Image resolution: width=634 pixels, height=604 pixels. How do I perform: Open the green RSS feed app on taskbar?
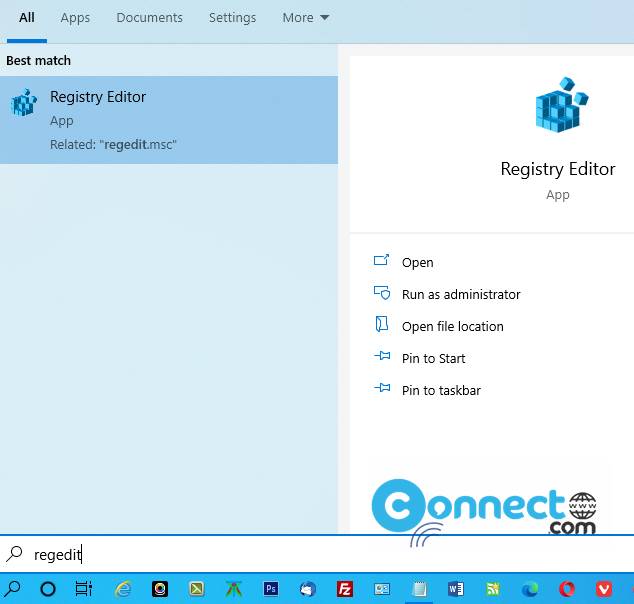point(493,589)
